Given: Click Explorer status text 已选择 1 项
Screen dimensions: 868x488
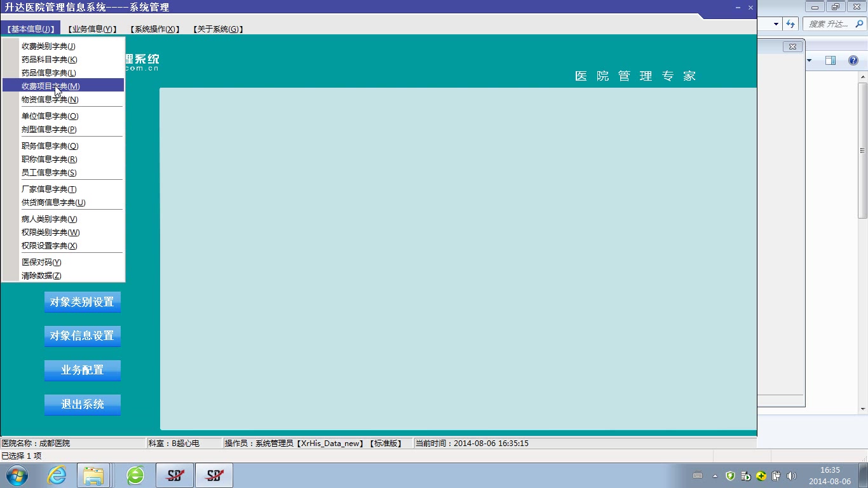Looking at the screenshot, I should pyautogui.click(x=22, y=456).
